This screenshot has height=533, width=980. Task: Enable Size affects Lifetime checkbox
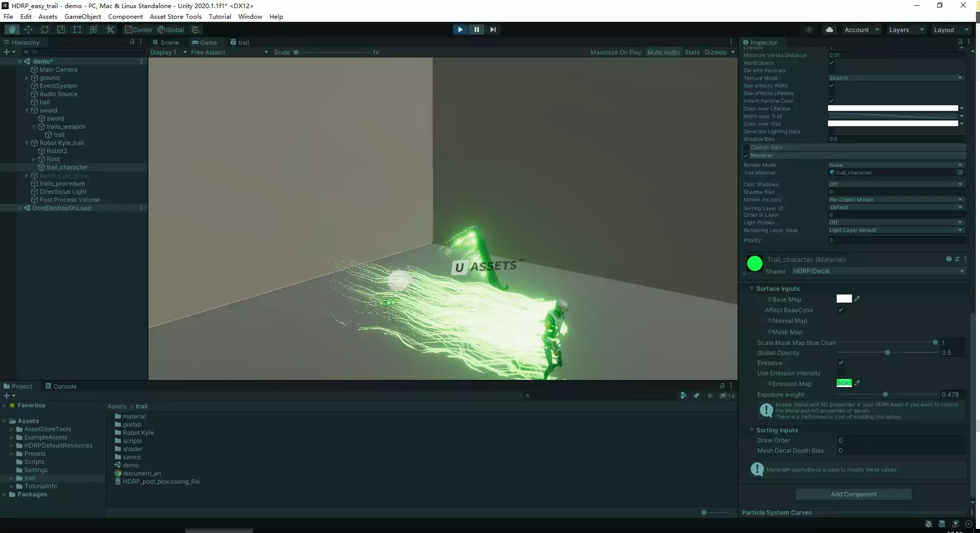point(832,94)
